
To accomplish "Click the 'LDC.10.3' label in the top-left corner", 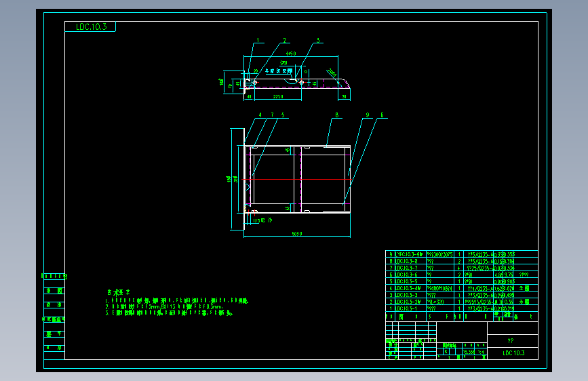I will pos(91,26).
